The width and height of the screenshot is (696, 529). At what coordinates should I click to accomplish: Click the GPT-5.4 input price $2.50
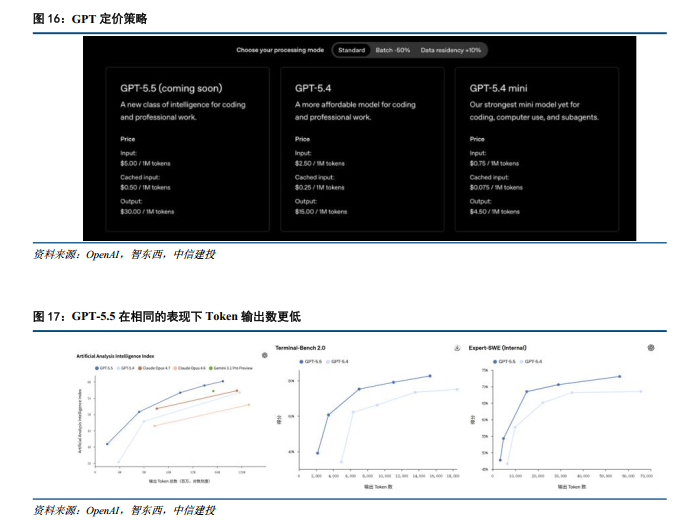pos(320,163)
